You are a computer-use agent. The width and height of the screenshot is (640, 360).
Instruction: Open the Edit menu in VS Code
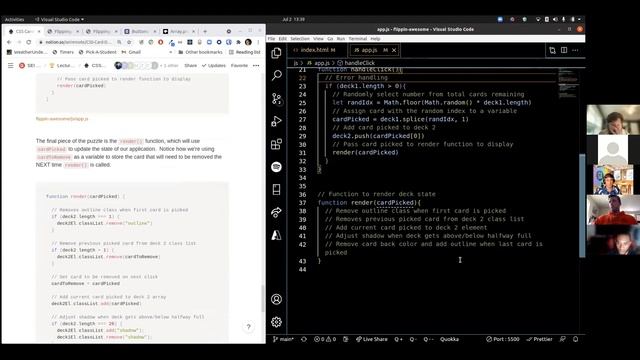[x=282, y=39]
